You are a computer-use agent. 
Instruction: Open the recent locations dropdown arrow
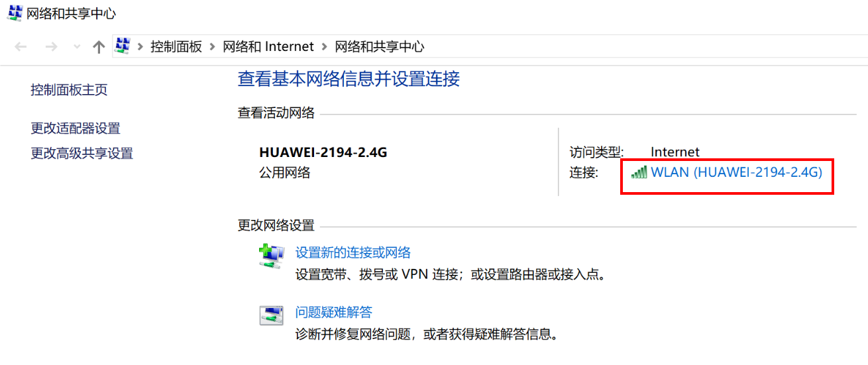point(77,47)
